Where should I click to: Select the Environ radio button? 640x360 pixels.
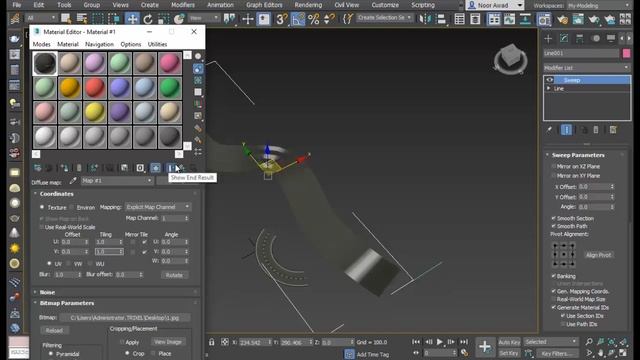coord(72,207)
